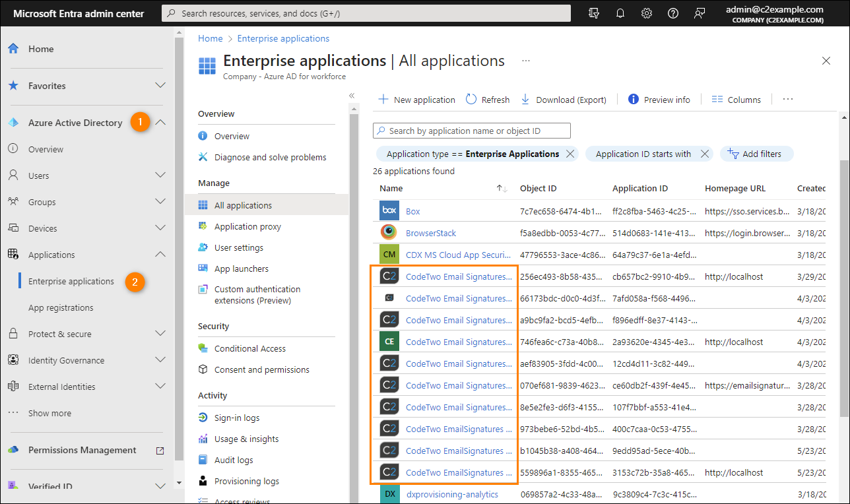Open Consent and permissions

262,369
